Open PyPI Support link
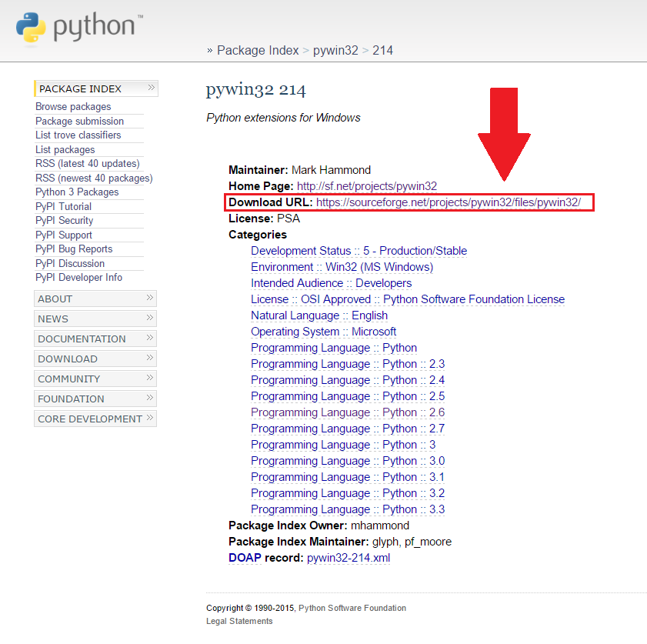Image resolution: width=647 pixels, height=644 pixels. click(x=64, y=235)
